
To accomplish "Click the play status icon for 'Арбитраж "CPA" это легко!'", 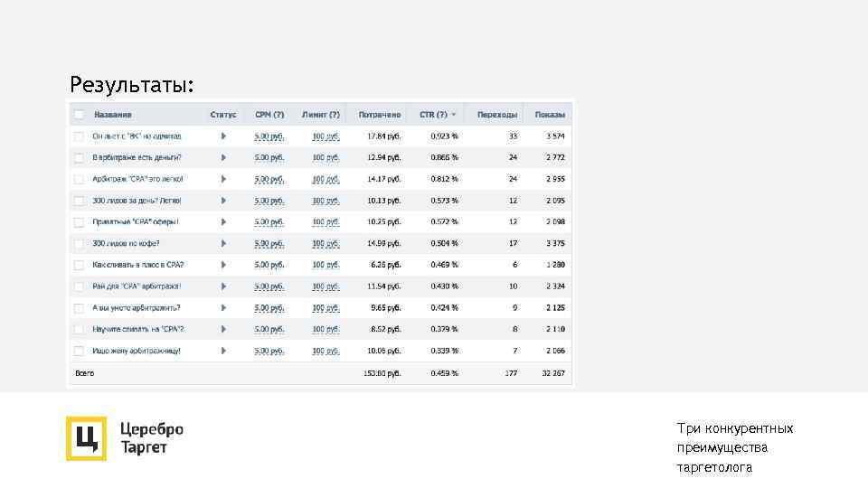I will pos(223,179).
